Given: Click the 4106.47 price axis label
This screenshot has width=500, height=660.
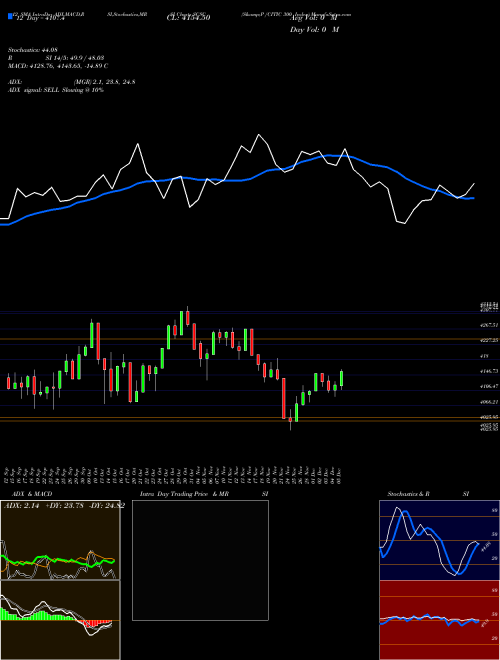Looking at the screenshot, I should point(489,386).
